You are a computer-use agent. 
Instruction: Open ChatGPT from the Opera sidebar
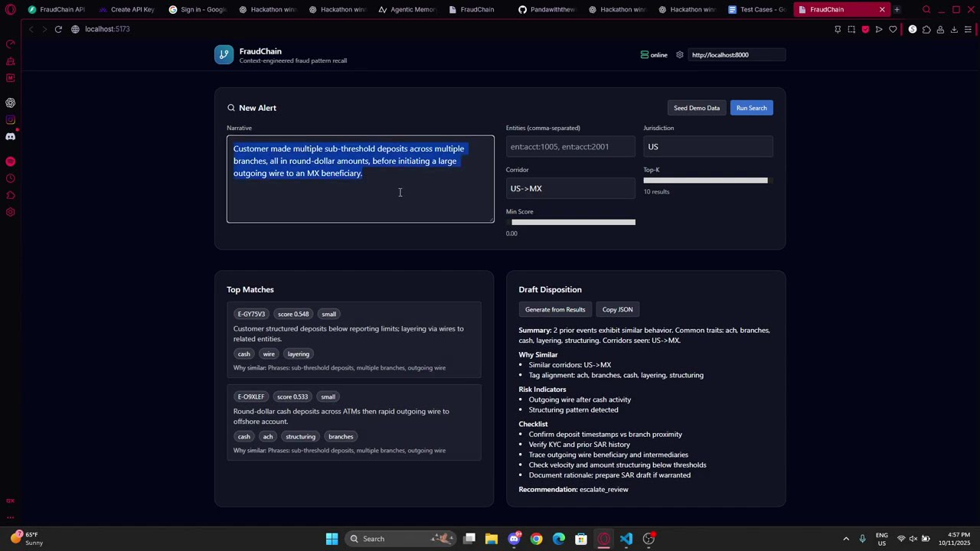[10, 103]
